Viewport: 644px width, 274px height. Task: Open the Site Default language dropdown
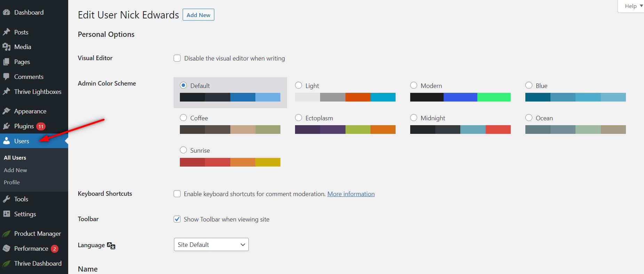211,244
